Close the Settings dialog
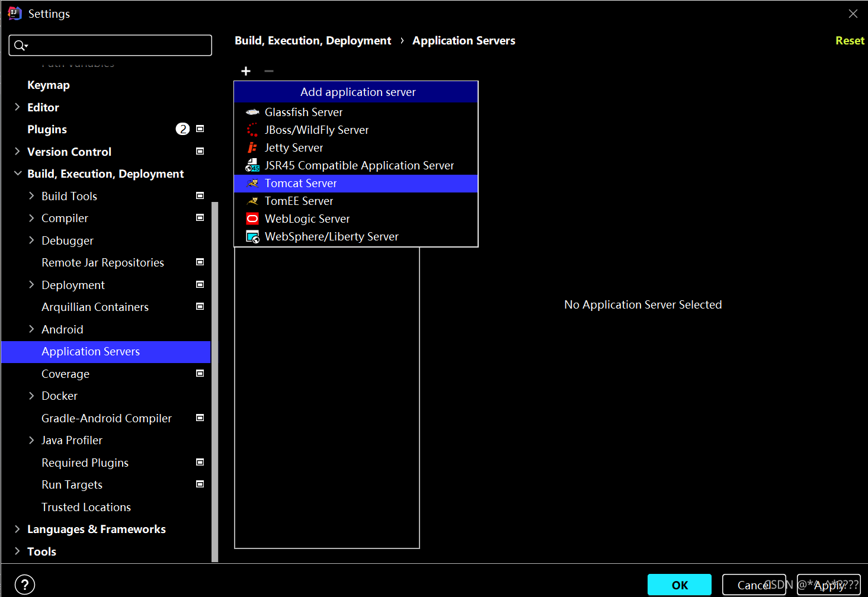Screen dimensions: 868x597 (853, 14)
